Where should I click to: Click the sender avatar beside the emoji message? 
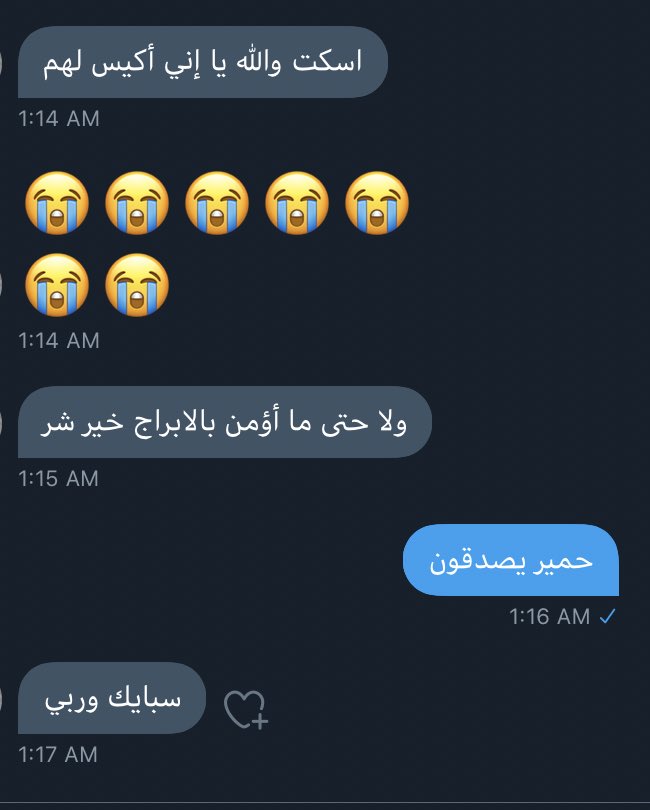click(2, 284)
